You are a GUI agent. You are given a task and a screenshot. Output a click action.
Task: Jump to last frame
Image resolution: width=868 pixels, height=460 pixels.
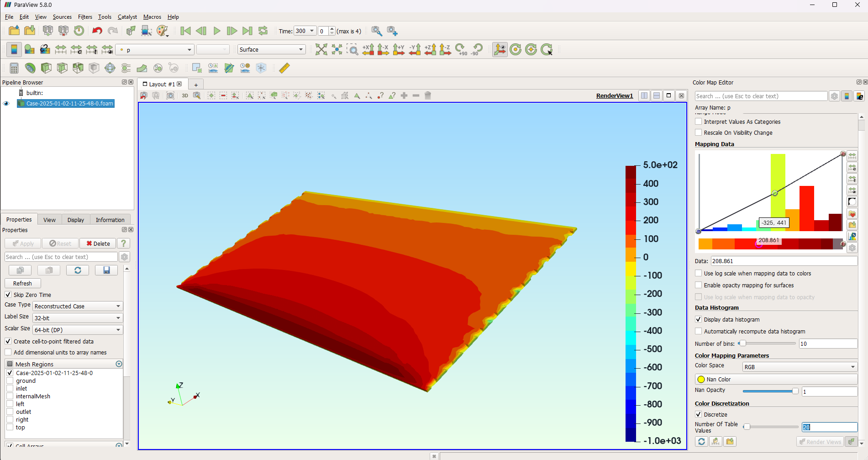pyautogui.click(x=247, y=31)
